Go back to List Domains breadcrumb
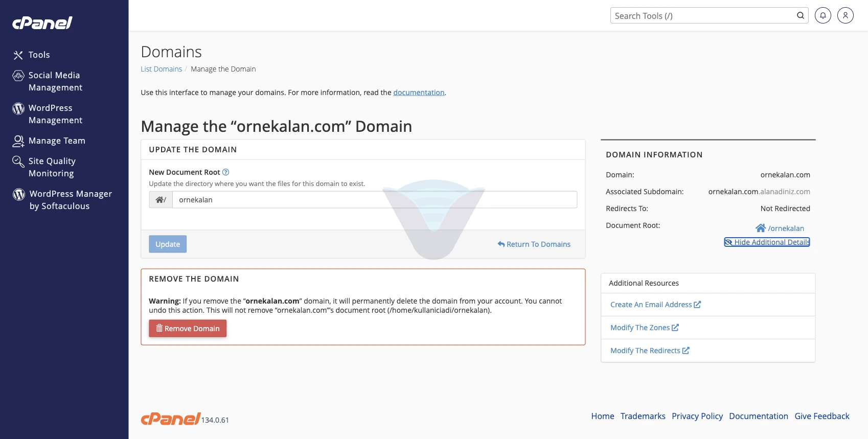868x439 pixels. pos(162,69)
